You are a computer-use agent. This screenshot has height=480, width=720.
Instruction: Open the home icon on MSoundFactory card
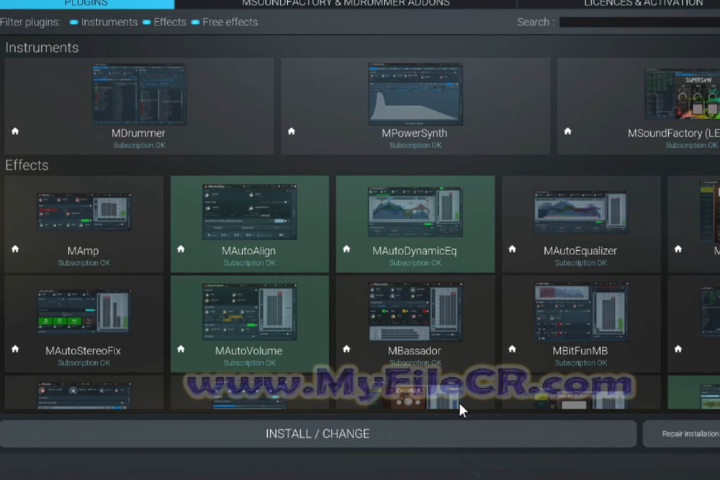coord(568,131)
